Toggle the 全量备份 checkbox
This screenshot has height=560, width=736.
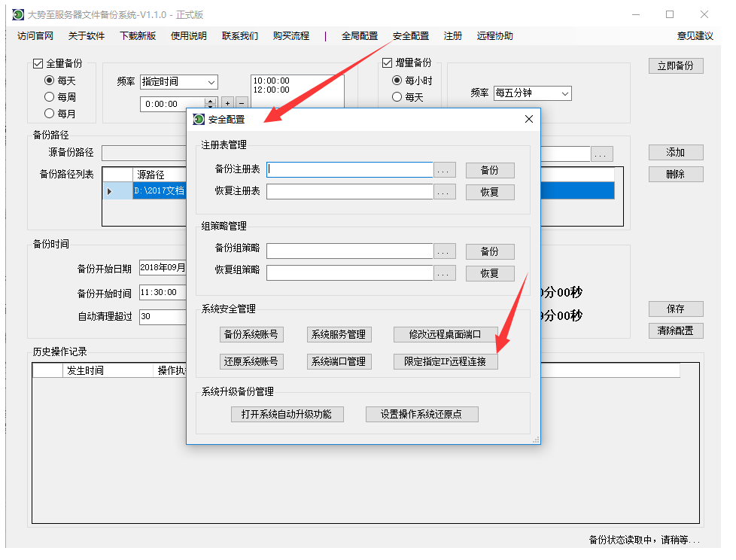pos(38,64)
